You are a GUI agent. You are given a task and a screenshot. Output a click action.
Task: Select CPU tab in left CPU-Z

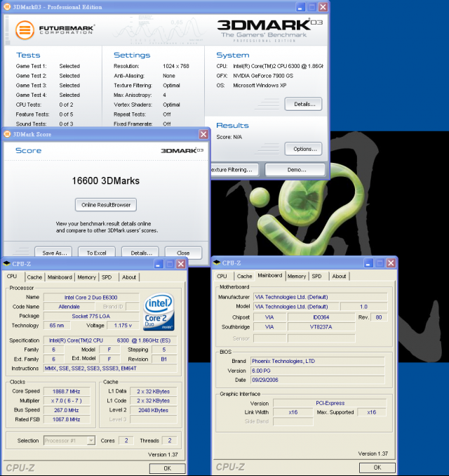pos(12,276)
